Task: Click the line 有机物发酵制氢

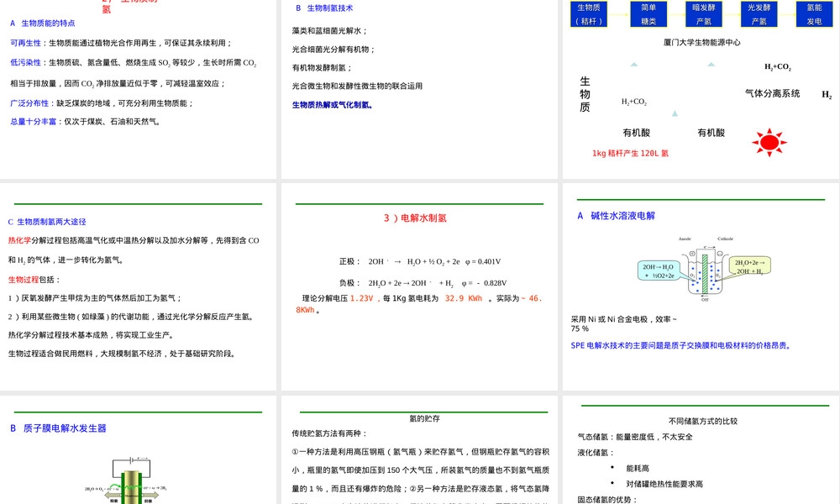Action: point(322,68)
